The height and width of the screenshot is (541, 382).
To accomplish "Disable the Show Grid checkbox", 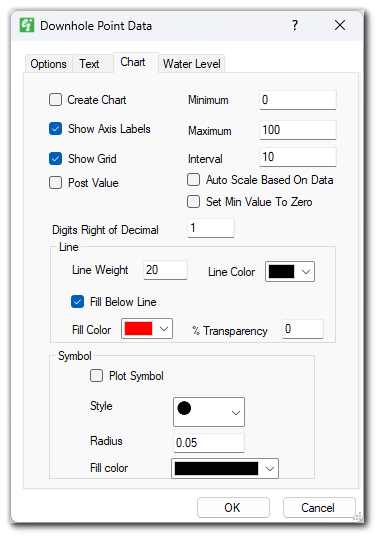I will tap(55, 159).
